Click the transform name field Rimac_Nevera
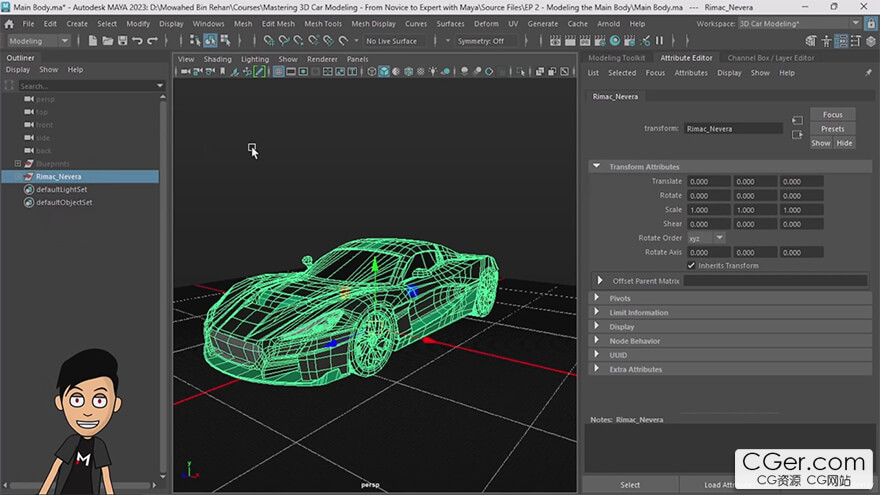This screenshot has width=880, height=495. (733, 129)
